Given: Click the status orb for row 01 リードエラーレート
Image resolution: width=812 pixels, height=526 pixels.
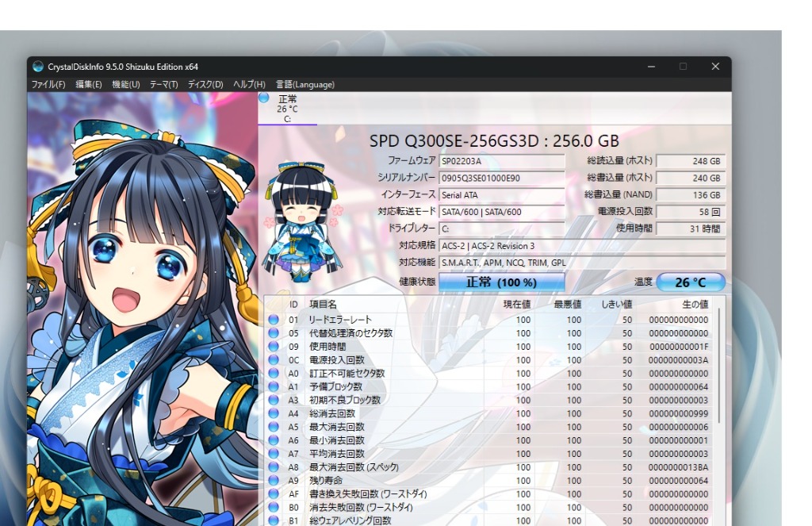Looking at the screenshot, I should (x=274, y=320).
